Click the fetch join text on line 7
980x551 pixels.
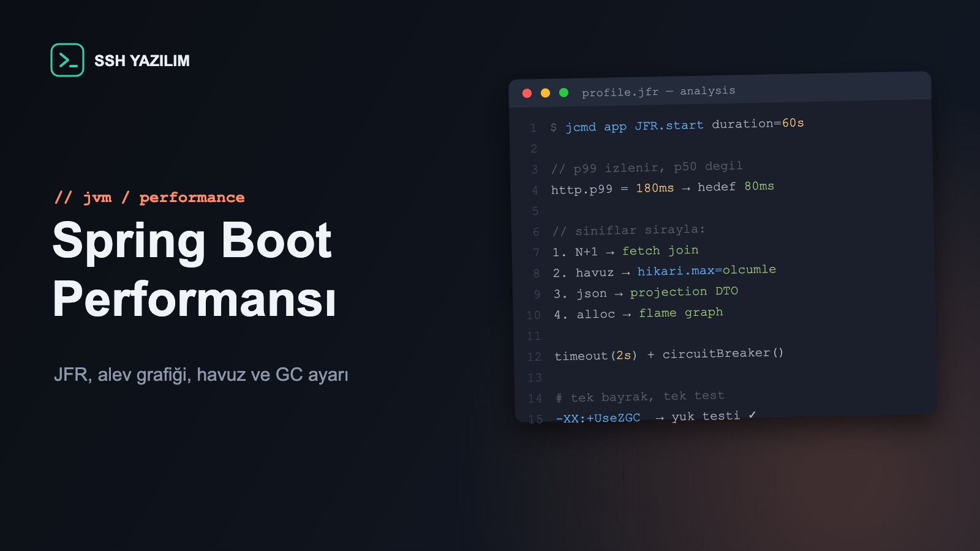[660, 250]
